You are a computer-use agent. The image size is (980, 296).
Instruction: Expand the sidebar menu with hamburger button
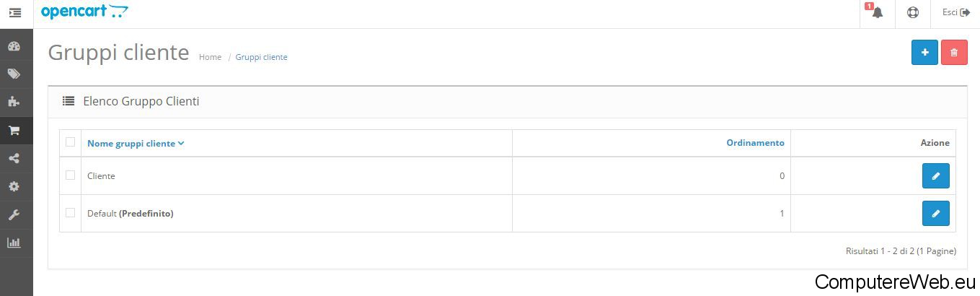(x=15, y=13)
